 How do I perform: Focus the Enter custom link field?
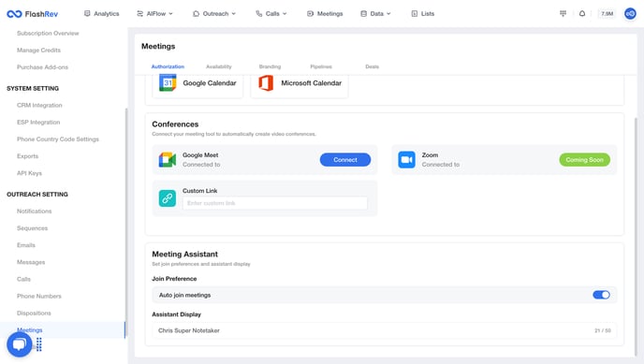click(275, 203)
